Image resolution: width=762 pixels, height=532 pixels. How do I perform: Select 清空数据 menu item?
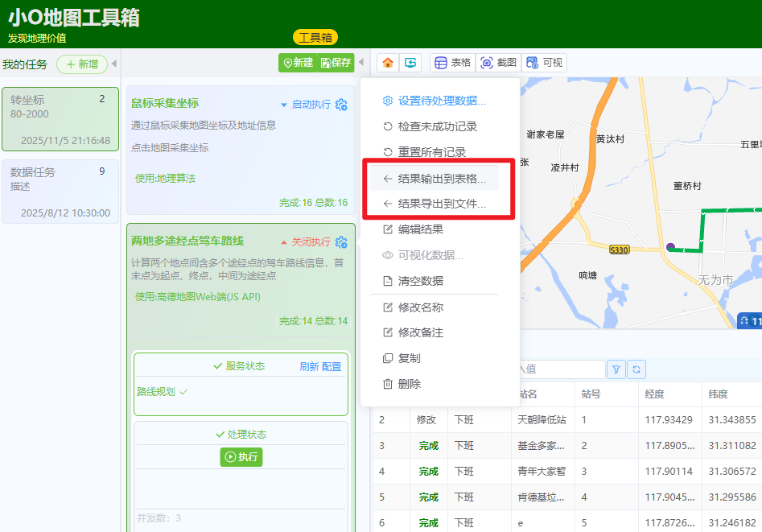pos(435,281)
